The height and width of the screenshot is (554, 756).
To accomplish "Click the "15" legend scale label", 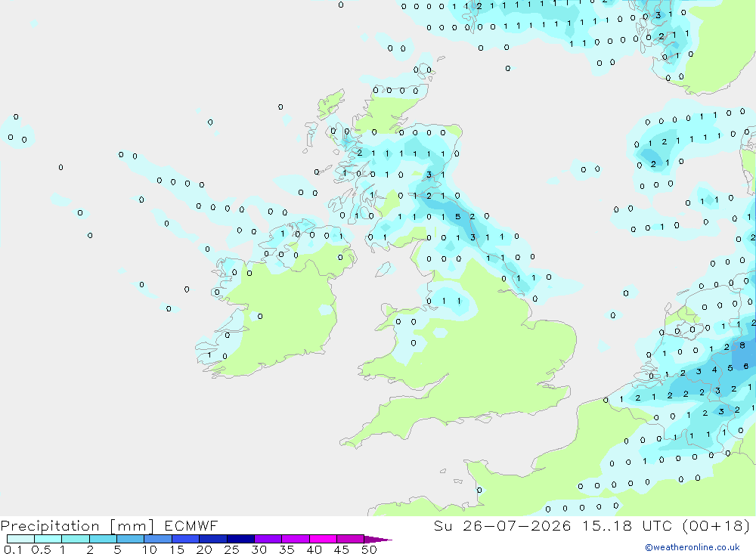I will click(177, 549).
